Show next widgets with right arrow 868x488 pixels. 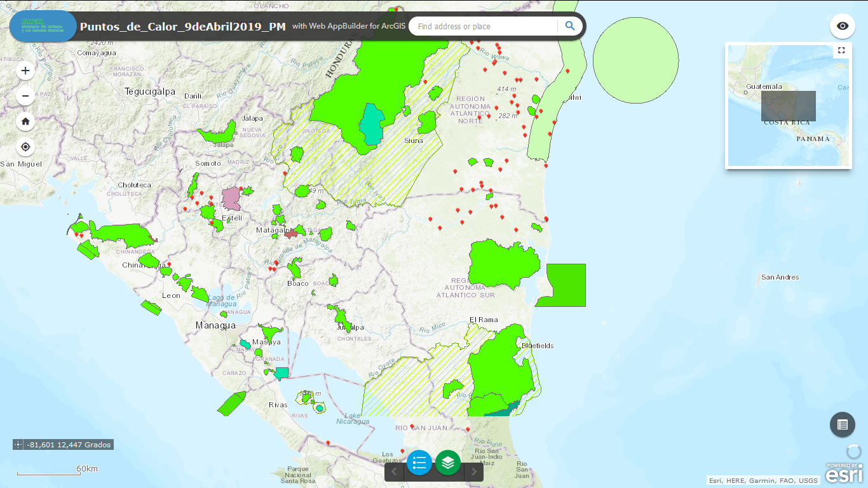pyautogui.click(x=473, y=471)
